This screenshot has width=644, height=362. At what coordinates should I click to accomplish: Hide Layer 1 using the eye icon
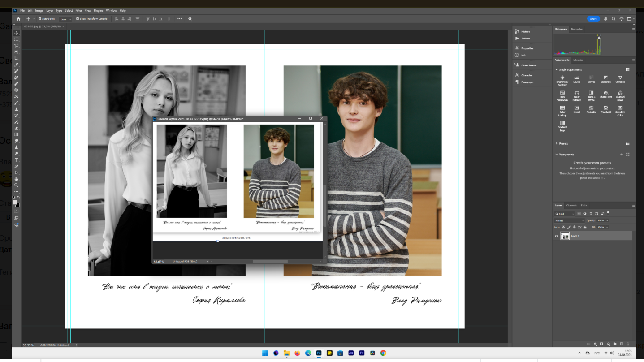click(557, 236)
